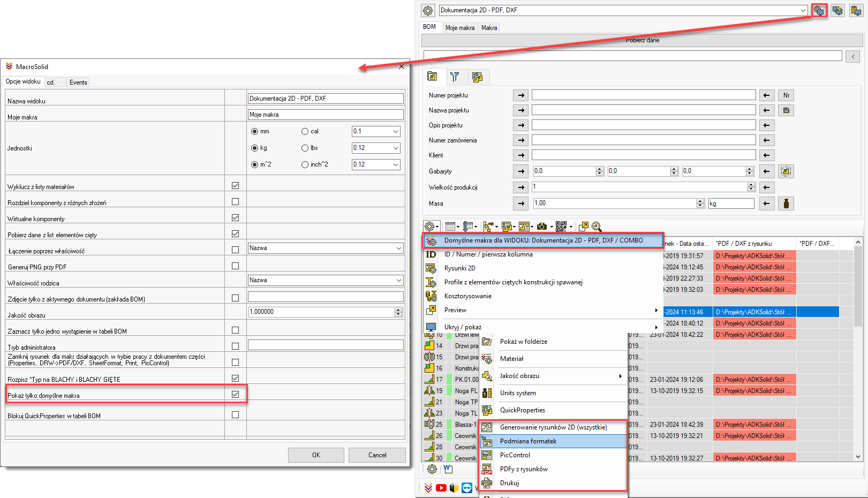Click the weight icon beside Masa
Viewport: 868px width, 498px height.
coord(786,203)
